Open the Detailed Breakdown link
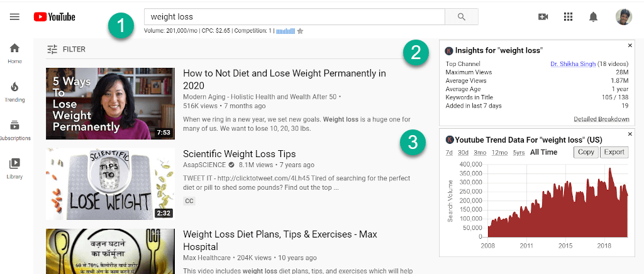This screenshot has width=644, height=274. click(x=601, y=119)
